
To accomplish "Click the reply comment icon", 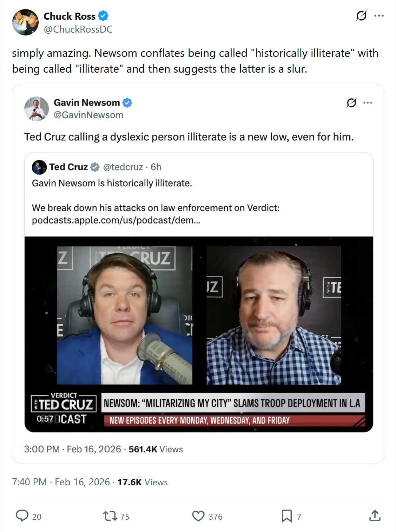I will [22, 516].
